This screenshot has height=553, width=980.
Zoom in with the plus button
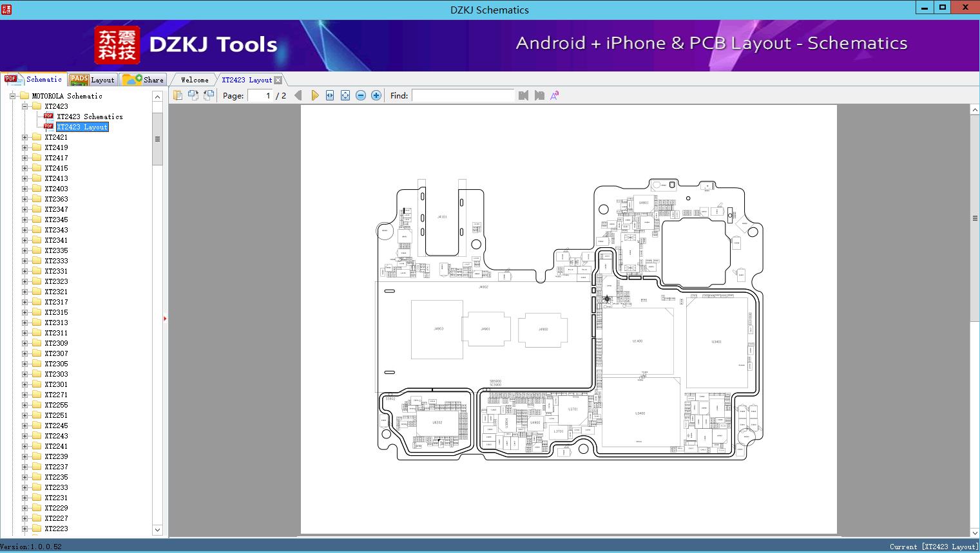pos(376,95)
